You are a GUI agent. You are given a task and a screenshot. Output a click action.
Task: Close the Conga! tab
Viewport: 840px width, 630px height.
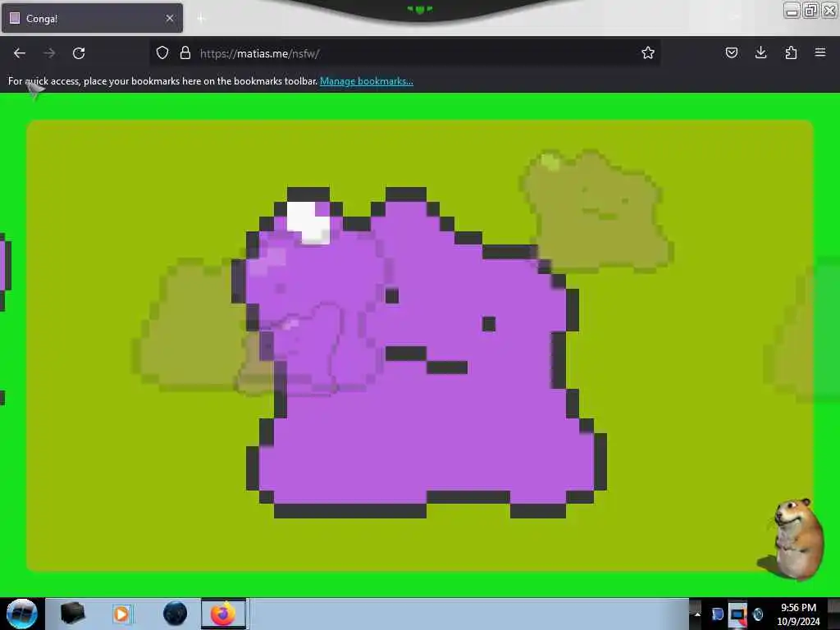(170, 18)
